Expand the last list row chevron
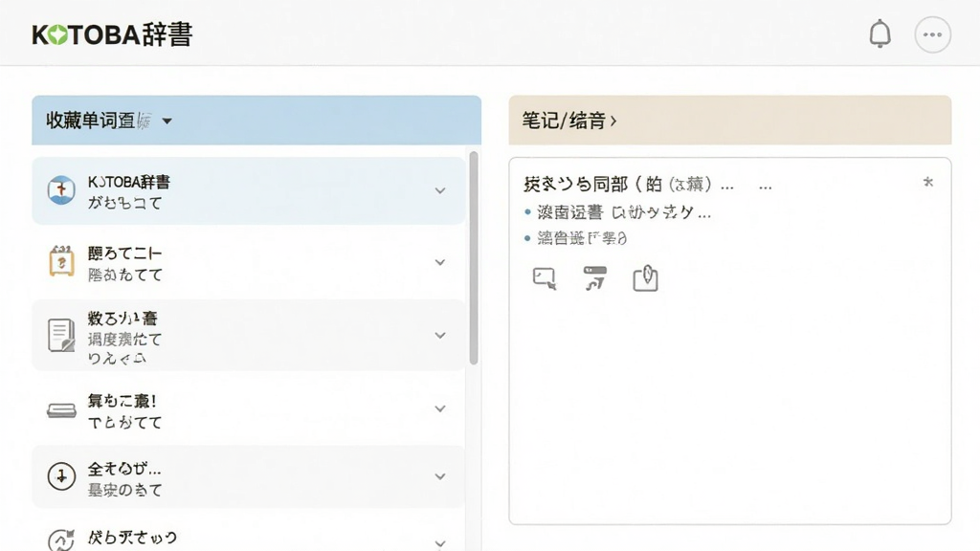Image resolution: width=980 pixels, height=551 pixels. 440,543
